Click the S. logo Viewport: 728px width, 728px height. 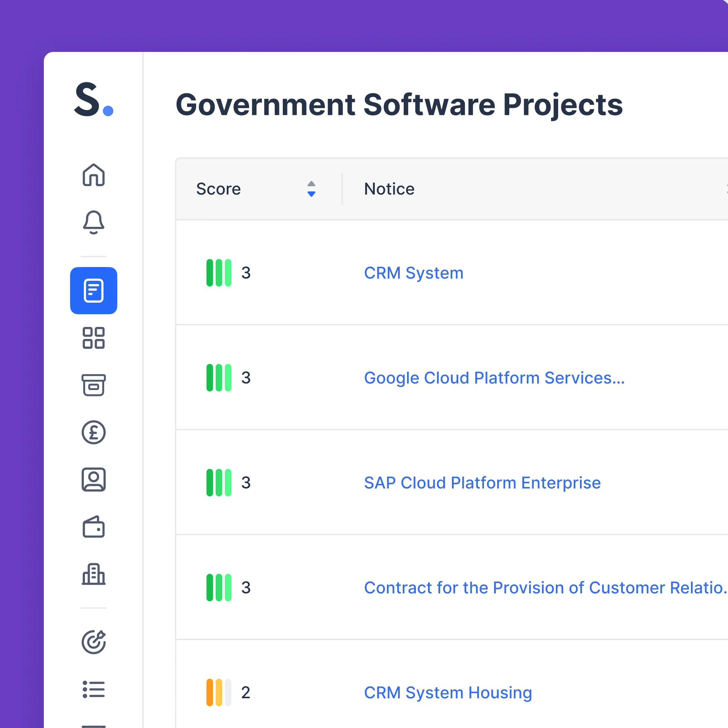(93, 99)
